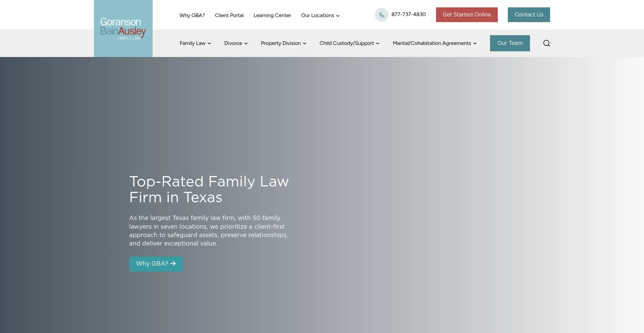Click the Goranson Bain Ausley logo
The image size is (644, 333).
tap(123, 28)
